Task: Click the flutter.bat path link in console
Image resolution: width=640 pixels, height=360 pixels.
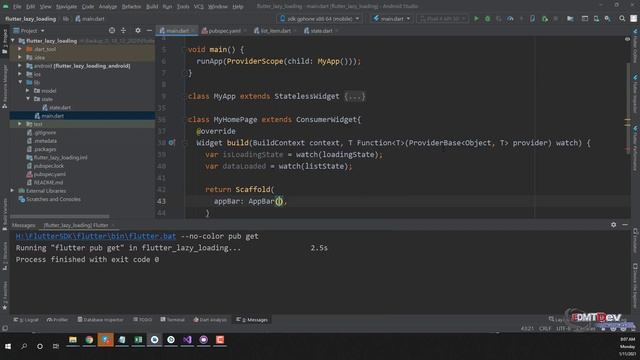Action: point(96,236)
